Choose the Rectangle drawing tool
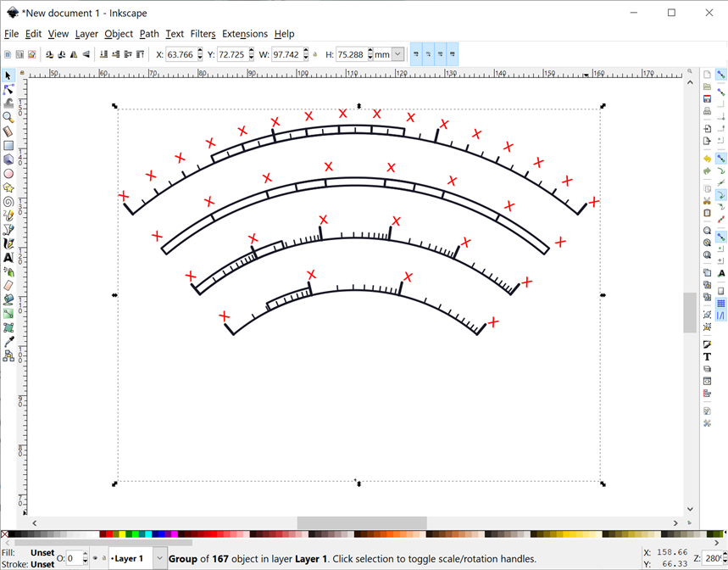The width and height of the screenshot is (728, 570). point(8,146)
